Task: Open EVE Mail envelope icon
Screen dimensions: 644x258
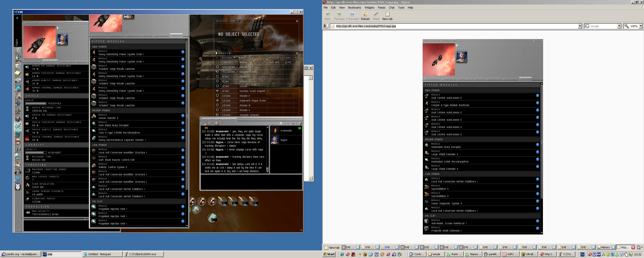Action: click(18, 66)
